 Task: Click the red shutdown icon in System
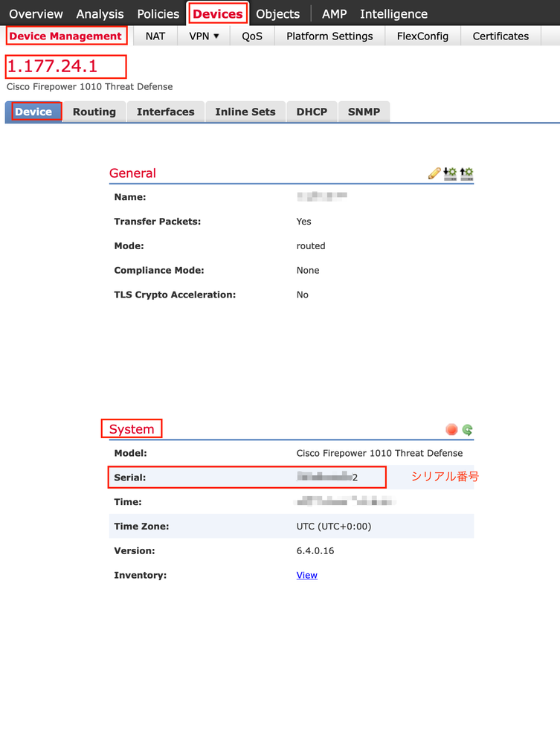coord(451,429)
